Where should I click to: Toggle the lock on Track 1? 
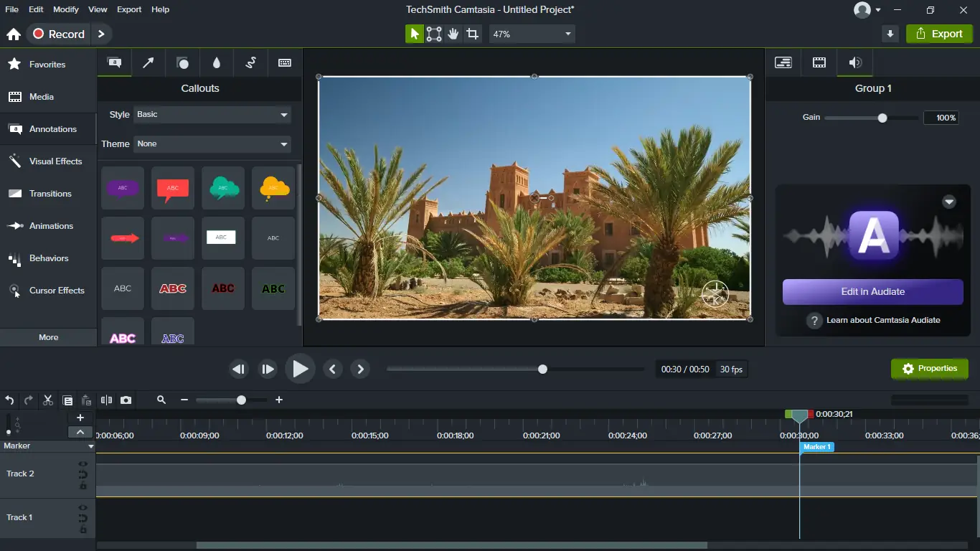tap(83, 529)
